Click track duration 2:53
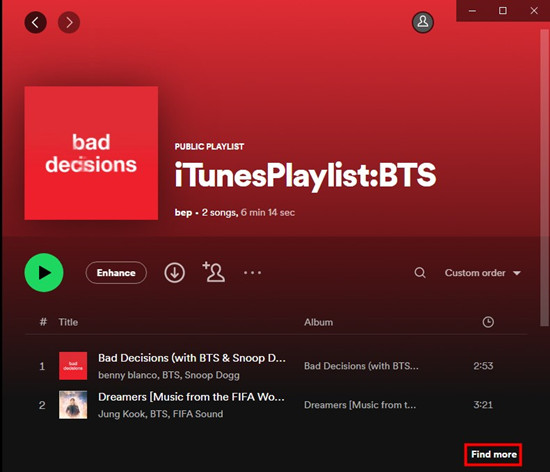 [483, 366]
